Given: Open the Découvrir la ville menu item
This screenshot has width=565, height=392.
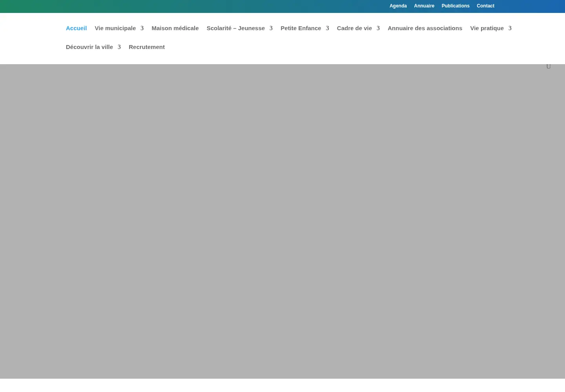Looking at the screenshot, I should [x=89, y=47].
